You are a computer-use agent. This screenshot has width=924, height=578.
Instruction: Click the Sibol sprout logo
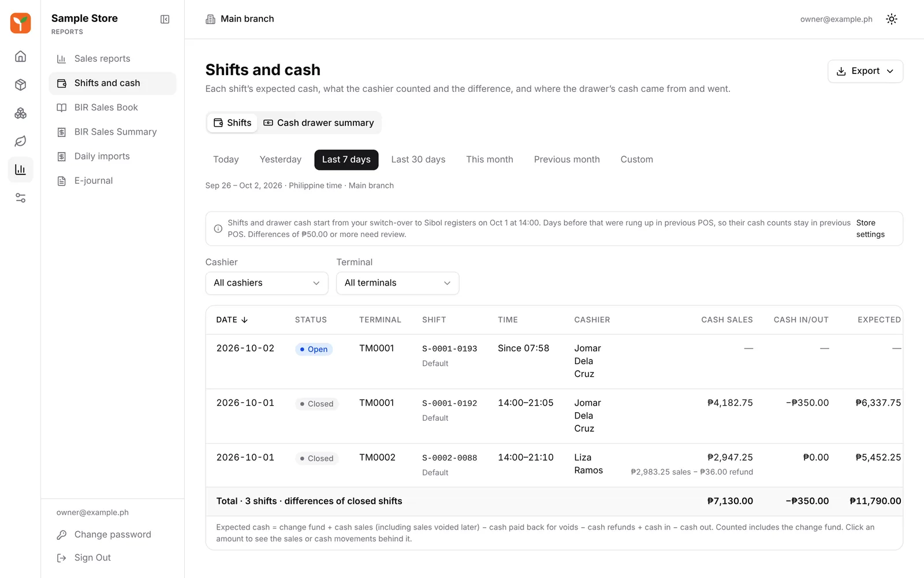point(20,23)
